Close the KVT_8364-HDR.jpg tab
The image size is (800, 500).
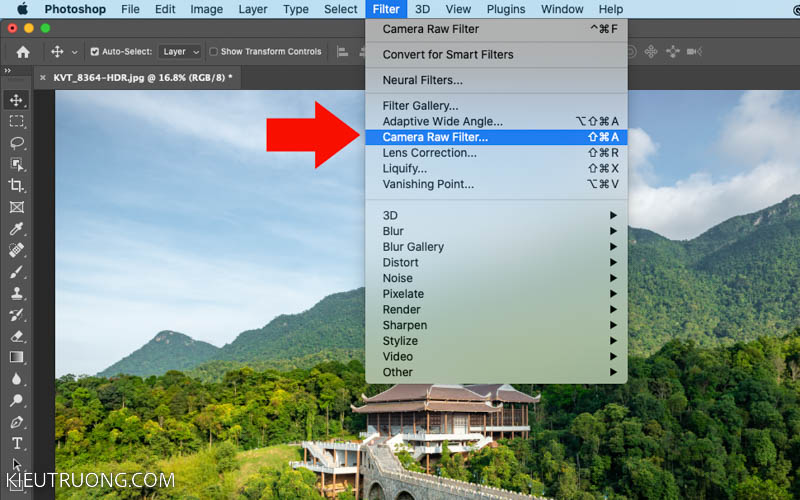coord(43,78)
